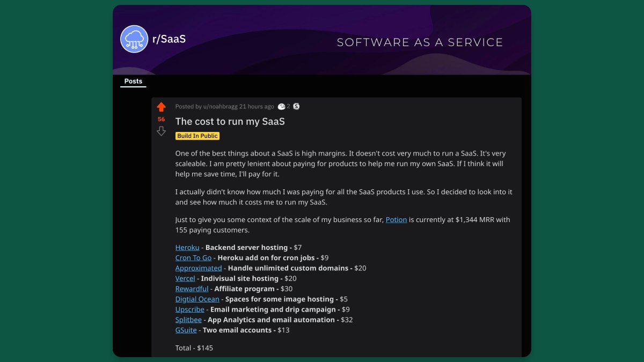Click the Heroku add on for cron jobs text

[x=265, y=258]
